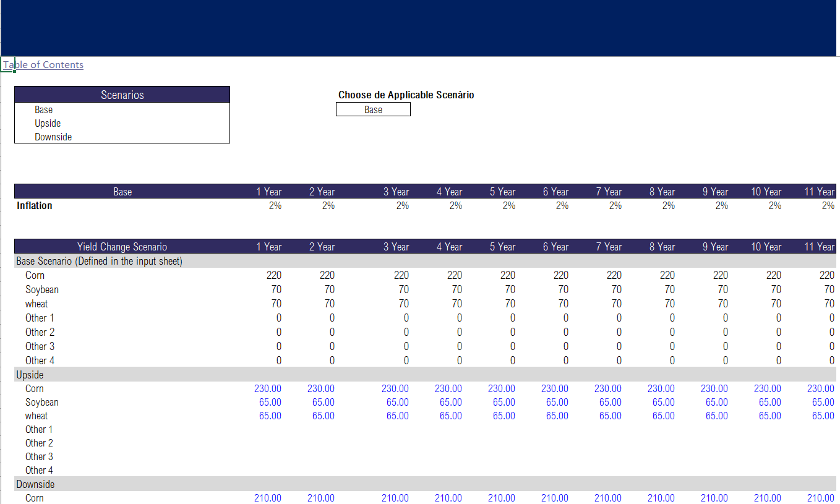Click Downside Corn 210.00 in 7 Year column

608,498
